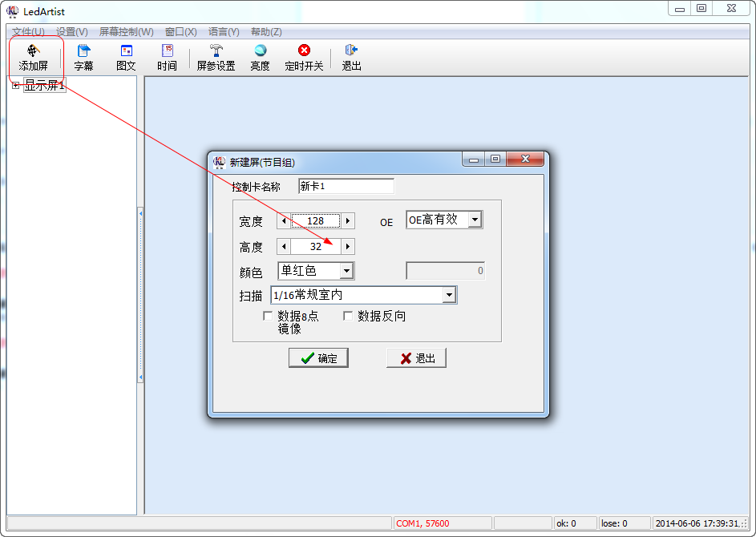Image resolution: width=756 pixels, height=537 pixels.
Task: Increase 高度 height with right arrow
Action: 348,246
